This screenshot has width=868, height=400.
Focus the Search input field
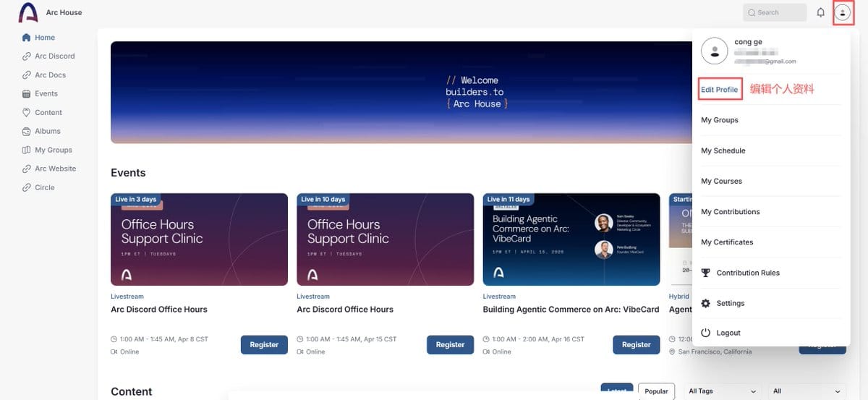coord(775,12)
